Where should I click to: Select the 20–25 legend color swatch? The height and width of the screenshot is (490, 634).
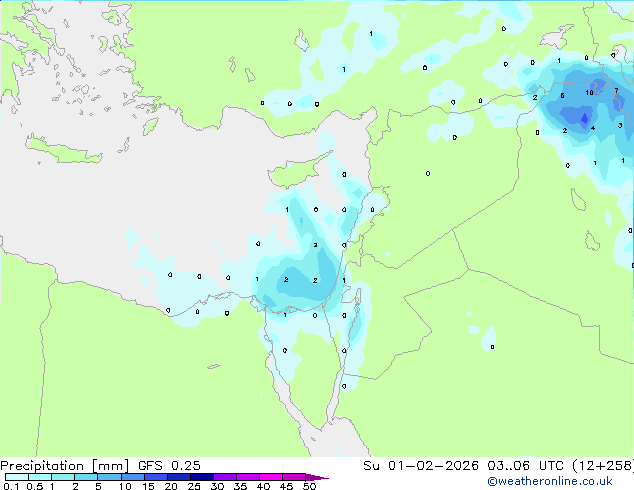coord(179,477)
